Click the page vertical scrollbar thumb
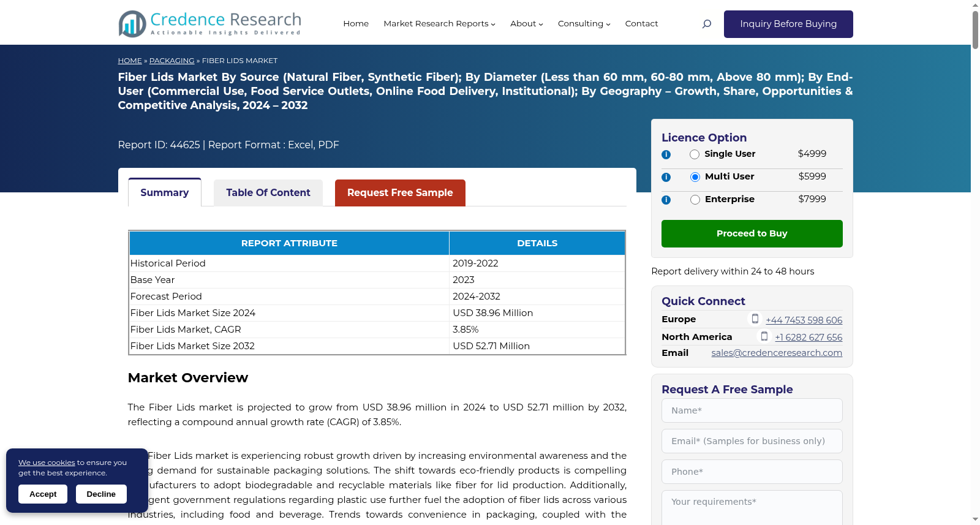 975,29
